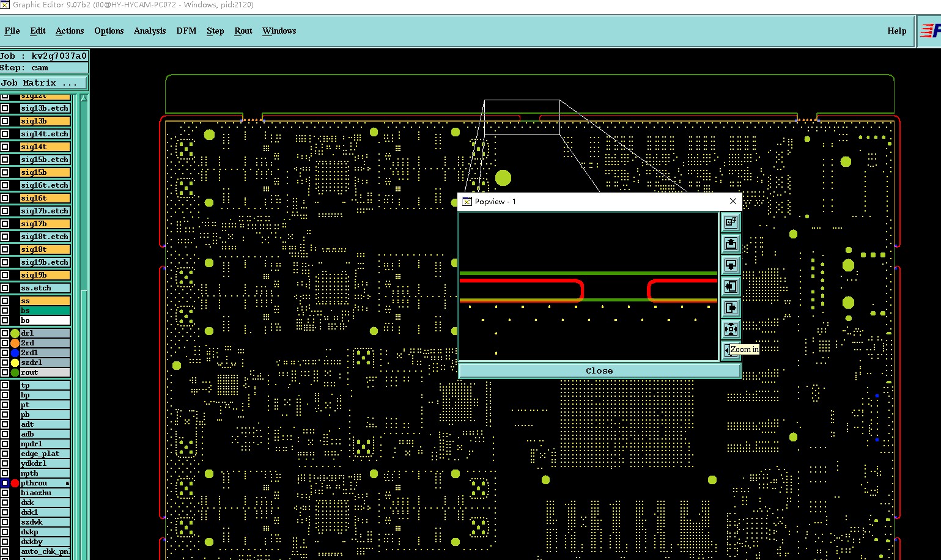Click the orange color dot of 2rd layer
The width and height of the screenshot is (941, 560).
15,343
